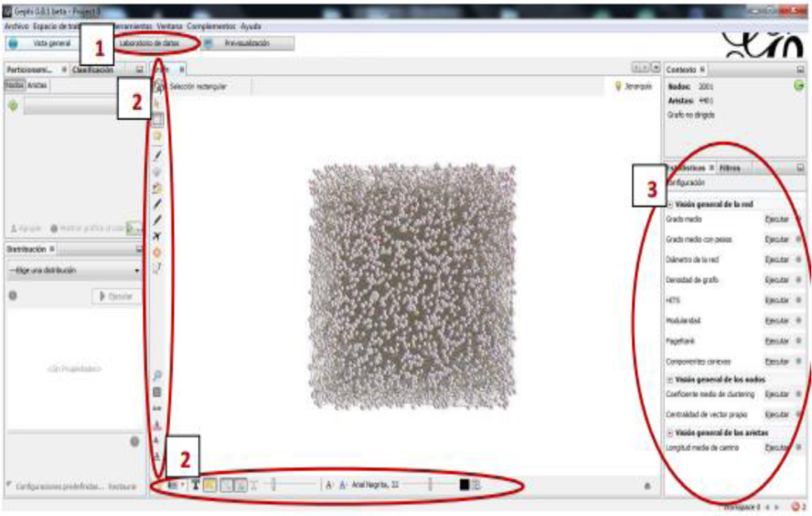Screen dimensions: 812x516
Task: Switch to Nodos in partition panel
Action: click(13, 84)
